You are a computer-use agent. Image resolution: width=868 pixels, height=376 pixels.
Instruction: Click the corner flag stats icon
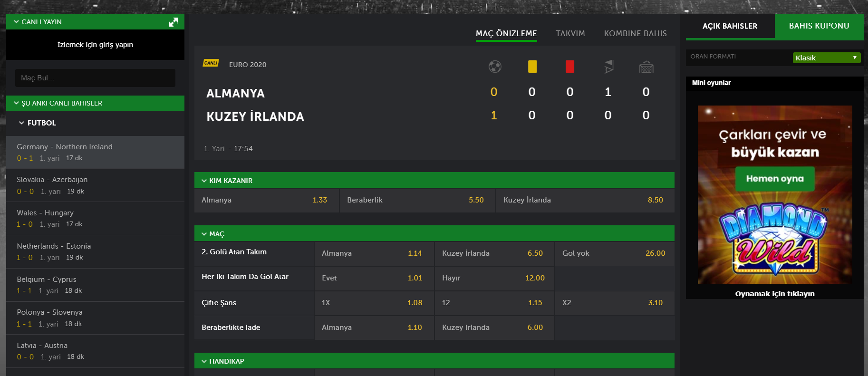[x=608, y=67]
